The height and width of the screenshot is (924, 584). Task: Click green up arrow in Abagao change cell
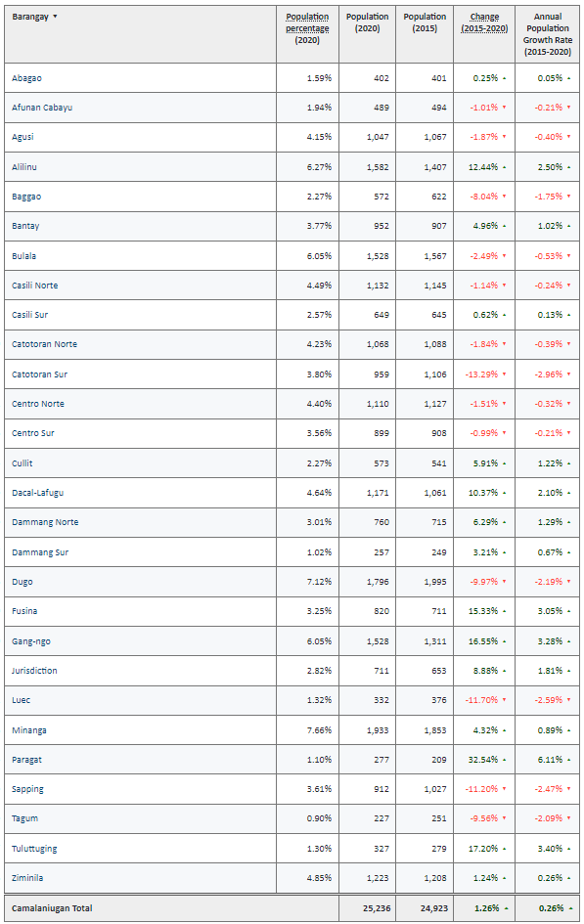(505, 78)
